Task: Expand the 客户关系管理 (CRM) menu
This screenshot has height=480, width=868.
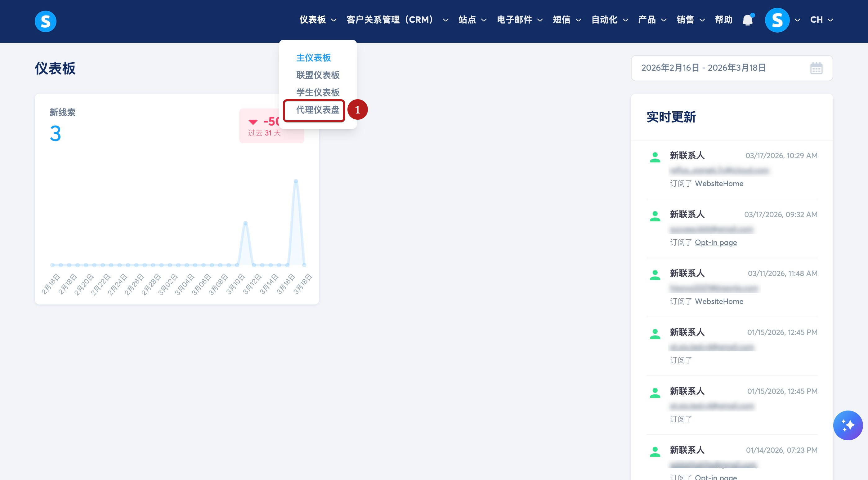Action: point(397,20)
